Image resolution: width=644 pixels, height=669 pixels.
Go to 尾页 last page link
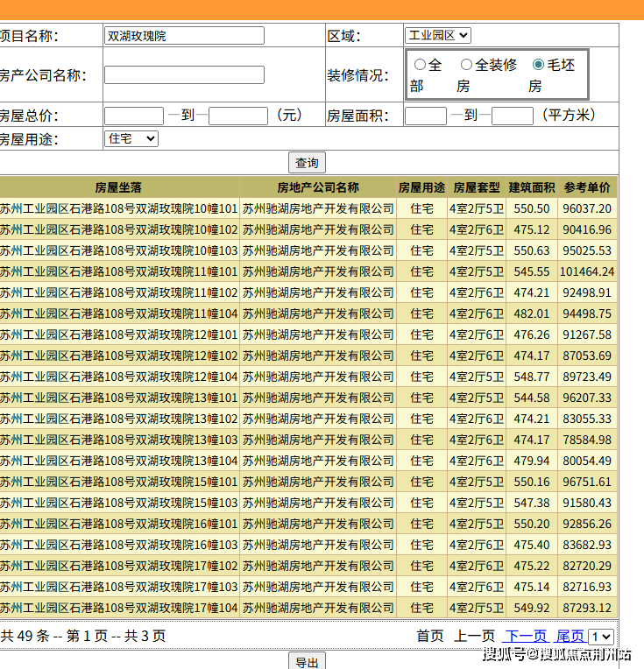[570, 636]
